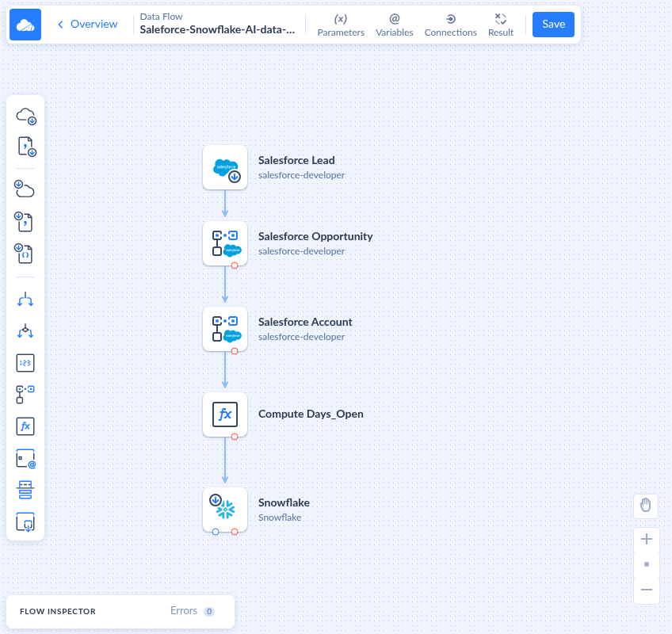Viewport: 672px width, 634px height.
Task: Zoom in with the plus button
Action: [647, 539]
